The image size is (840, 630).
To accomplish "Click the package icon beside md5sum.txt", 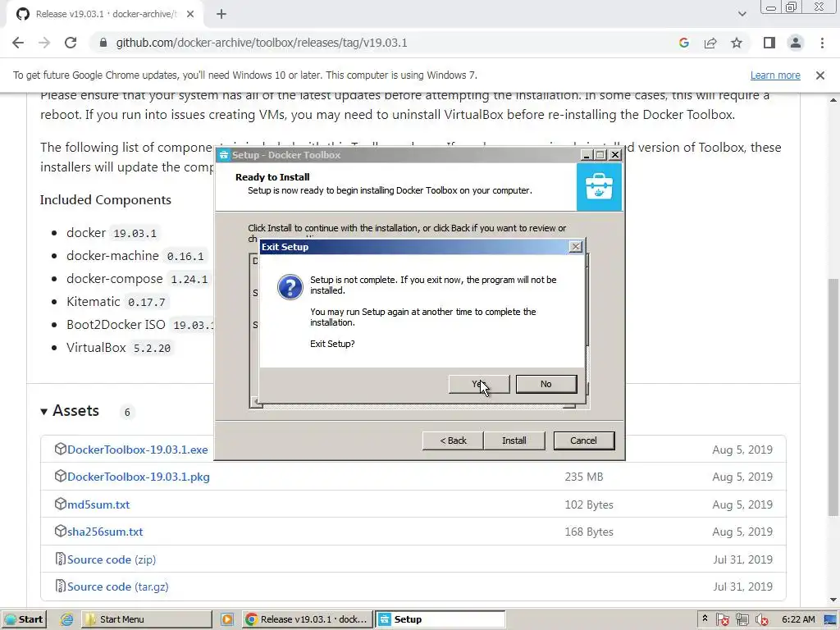I will [60, 504].
